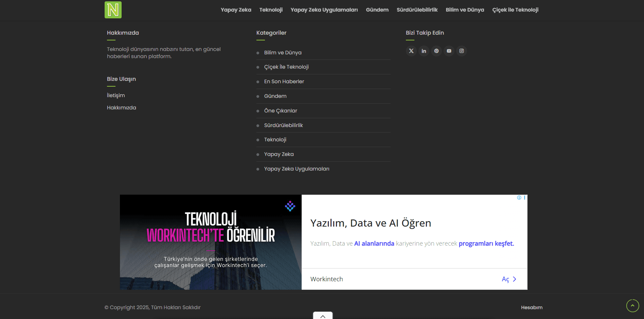The image size is (644, 319).
Task: Open the YouTube social icon
Action: tap(449, 51)
